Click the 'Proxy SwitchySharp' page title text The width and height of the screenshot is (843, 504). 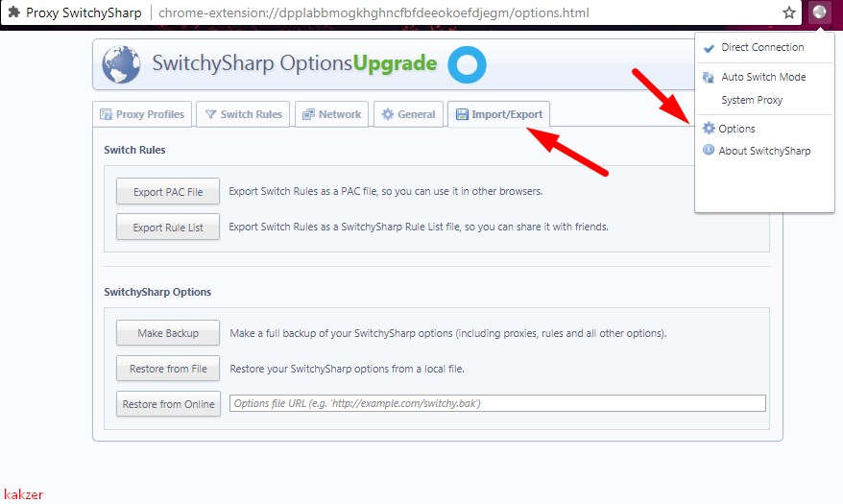pyautogui.click(x=84, y=12)
